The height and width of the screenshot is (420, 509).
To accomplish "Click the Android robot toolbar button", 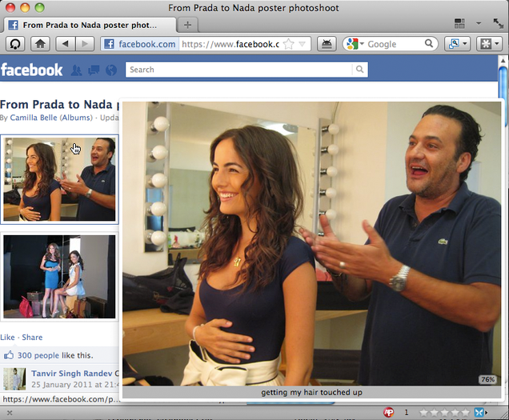I will [327, 44].
